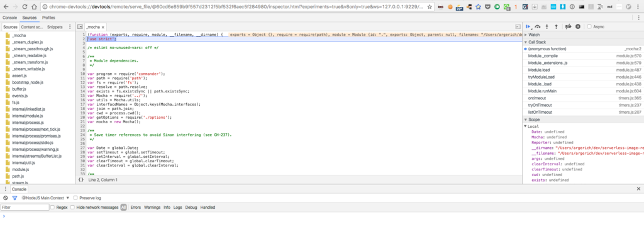644x244 pixels.
Task: Click the weather 29° extension icon
Action: point(460,8)
